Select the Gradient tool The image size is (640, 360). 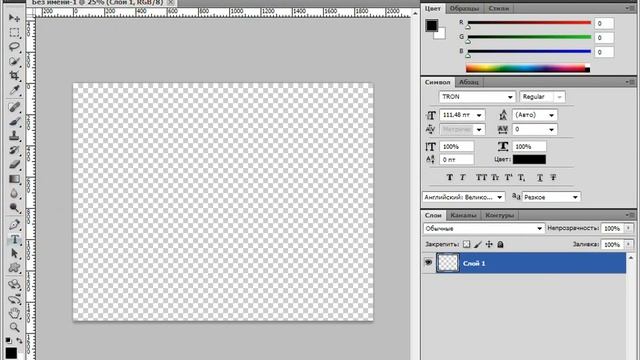[x=14, y=179]
